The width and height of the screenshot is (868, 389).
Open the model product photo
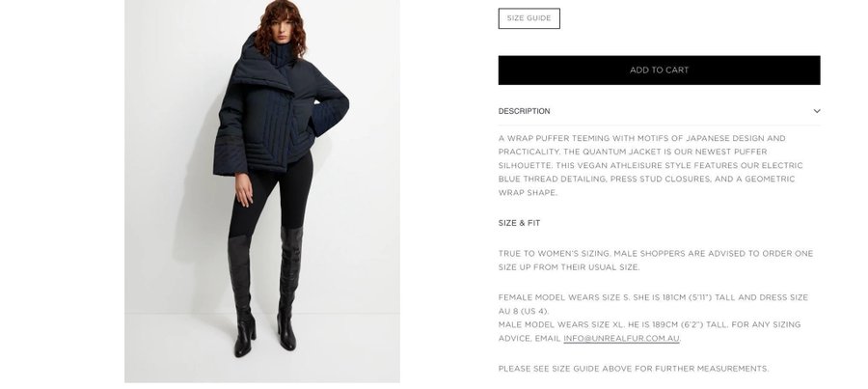pos(261,191)
